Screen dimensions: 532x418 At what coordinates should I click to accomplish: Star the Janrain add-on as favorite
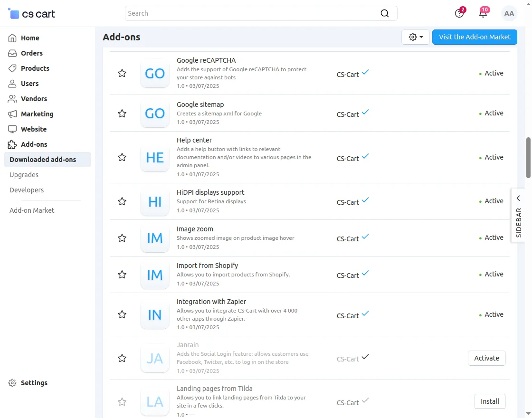pos(122,358)
